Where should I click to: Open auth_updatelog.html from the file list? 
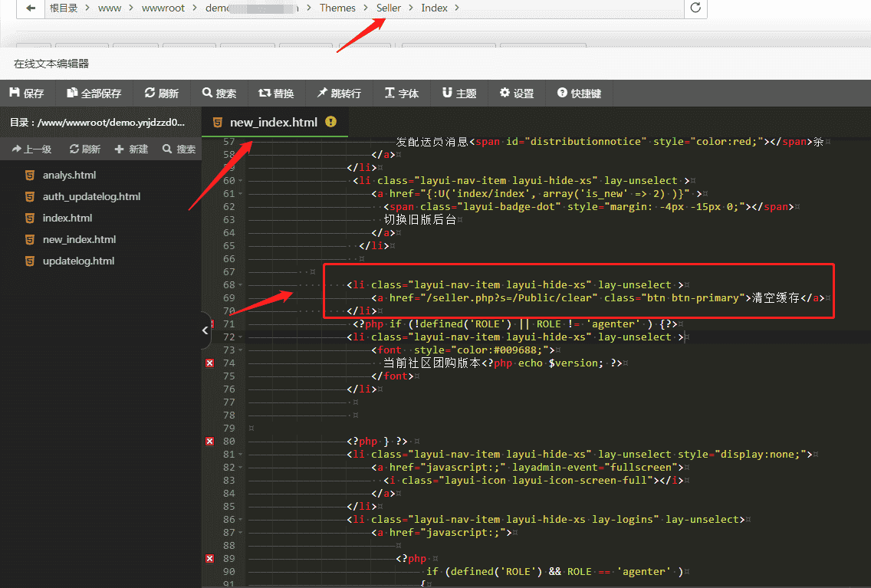(x=91, y=196)
